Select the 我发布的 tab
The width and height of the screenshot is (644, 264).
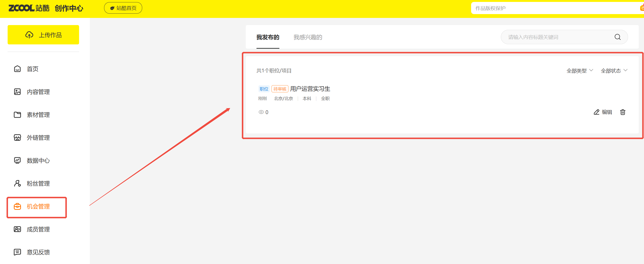(267, 37)
